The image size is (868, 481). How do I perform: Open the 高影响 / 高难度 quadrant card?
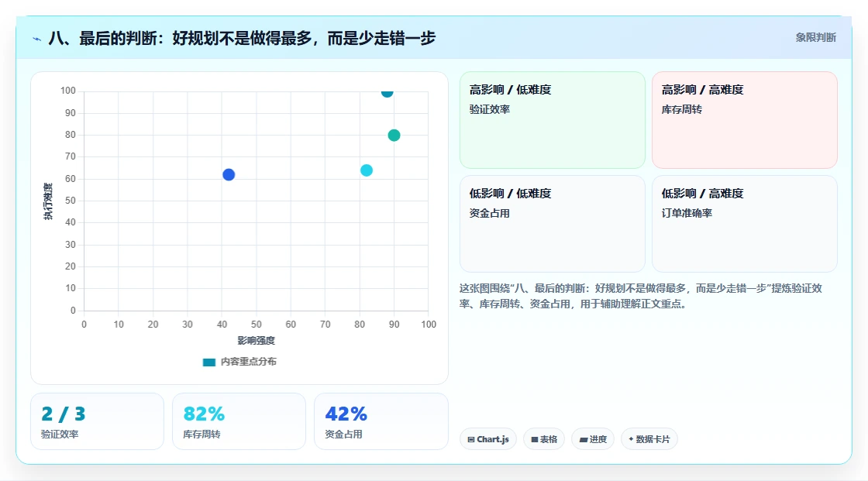coord(745,120)
